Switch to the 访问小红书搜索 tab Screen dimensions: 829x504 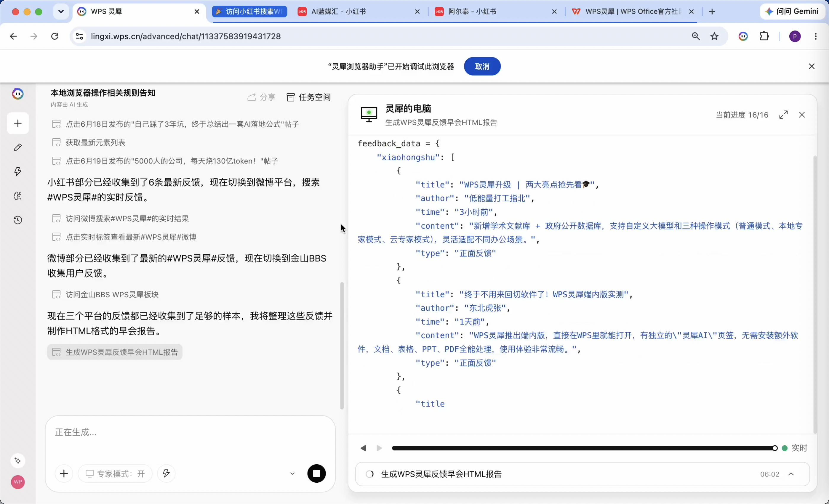(249, 12)
